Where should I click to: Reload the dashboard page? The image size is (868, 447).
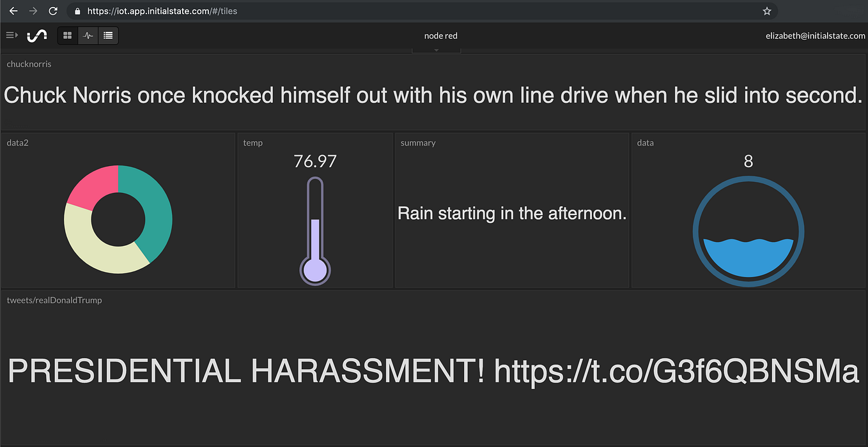point(53,11)
